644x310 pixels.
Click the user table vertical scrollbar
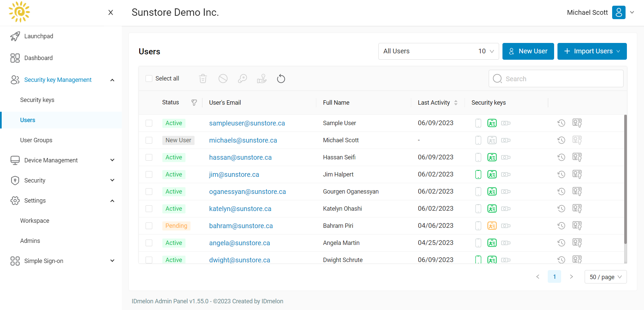(x=625, y=179)
